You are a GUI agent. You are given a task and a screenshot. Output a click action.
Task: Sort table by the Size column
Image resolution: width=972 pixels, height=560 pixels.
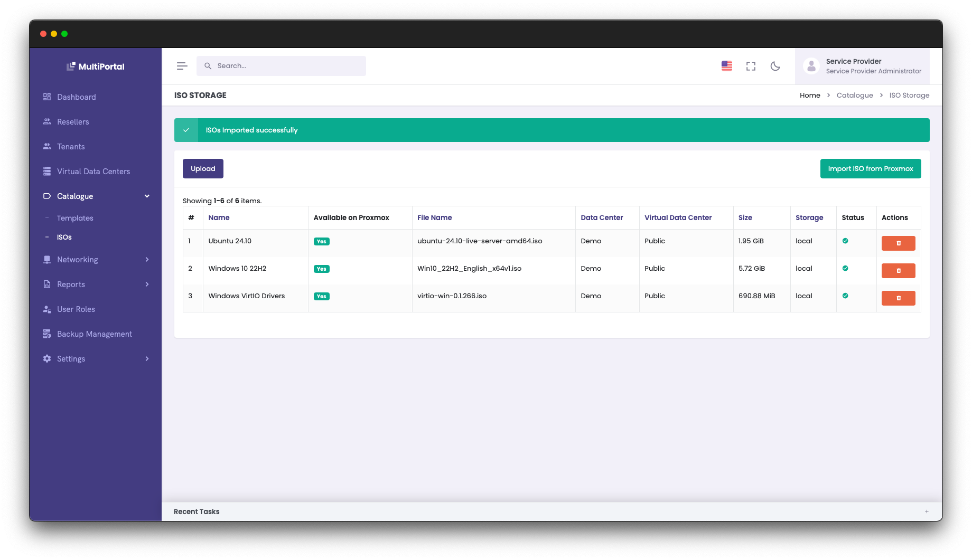(x=745, y=217)
